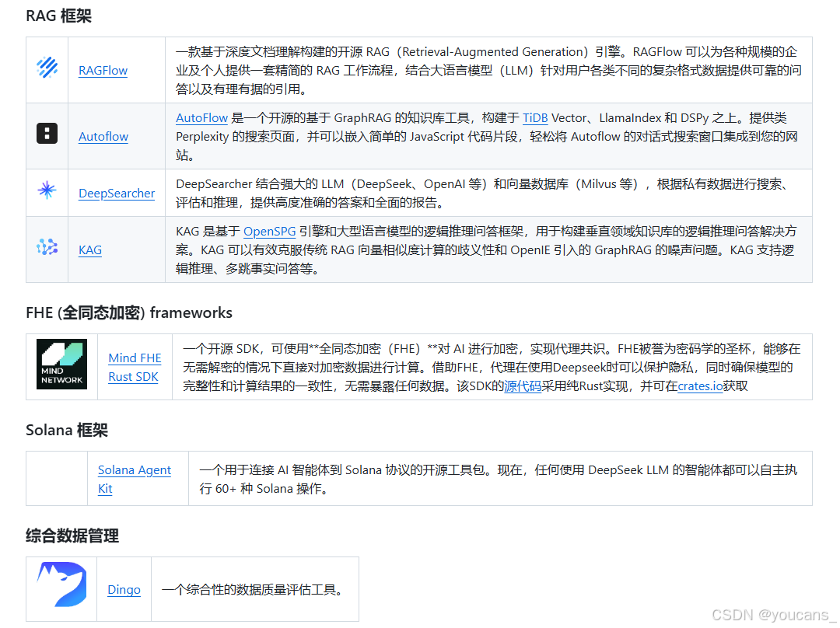Click the RAG 框架 heading
This screenshot has width=840, height=628.
click(59, 16)
